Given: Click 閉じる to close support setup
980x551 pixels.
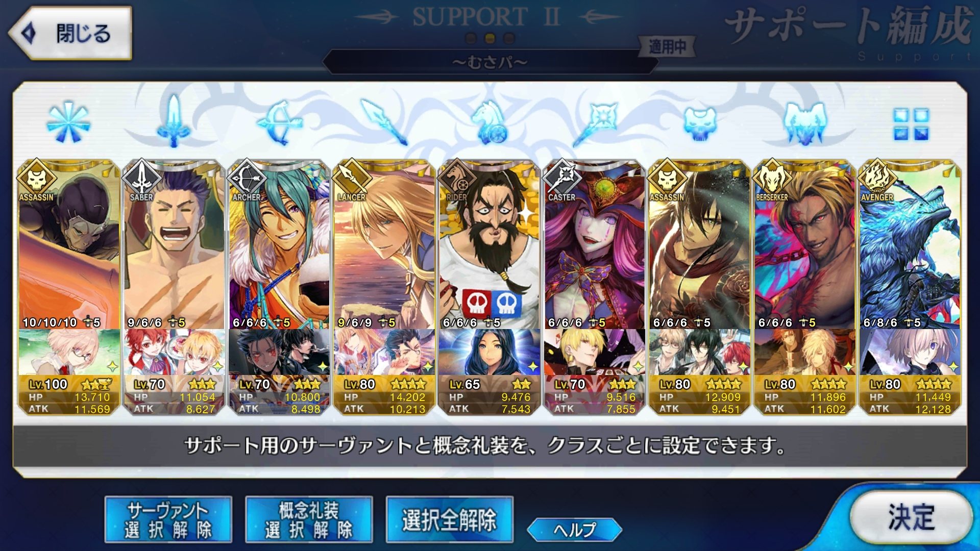Looking at the screenshot, I should (70, 34).
